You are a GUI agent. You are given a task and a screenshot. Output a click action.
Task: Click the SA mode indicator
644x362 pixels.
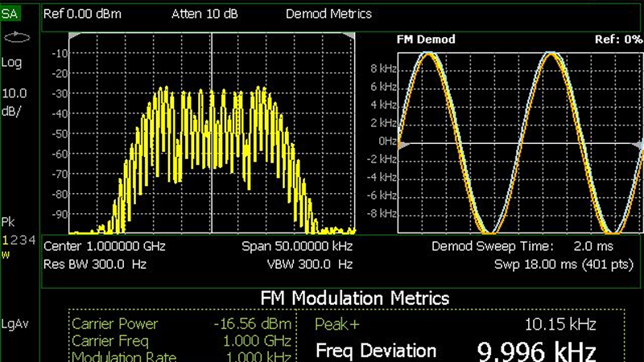[x=10, y=14]
